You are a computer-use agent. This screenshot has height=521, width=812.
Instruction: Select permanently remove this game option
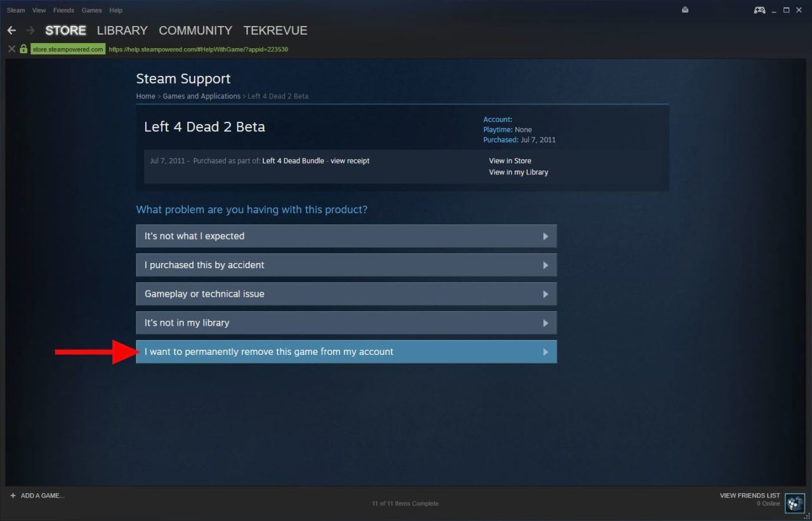click(x=346, y=352)
